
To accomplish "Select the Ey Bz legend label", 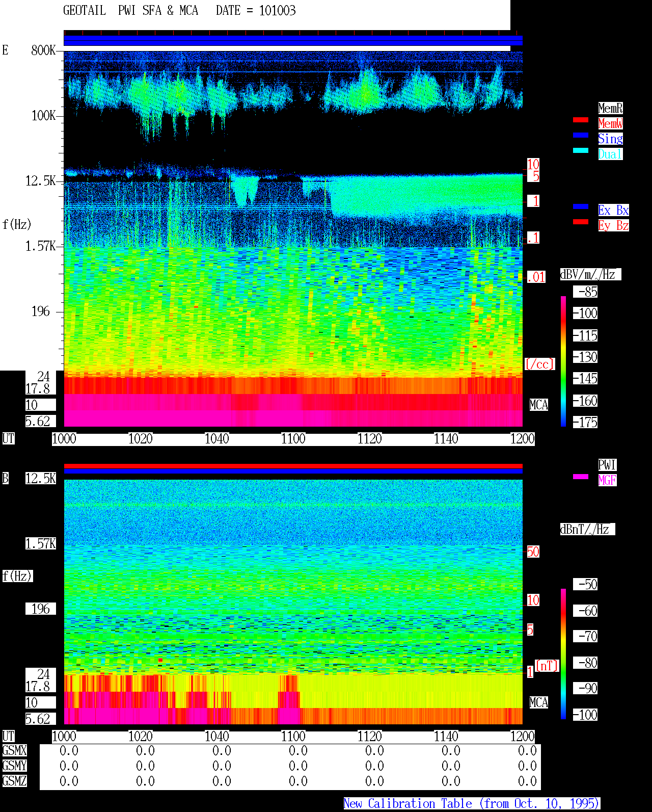I will (x=613, y=225).
